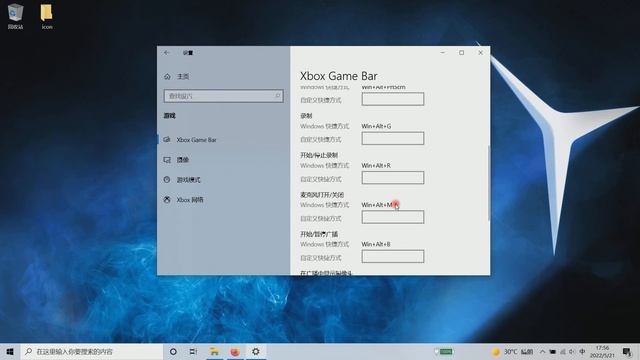
Task: Click the Win+Alt+G shortcut text
Action: tap(376, 126)
